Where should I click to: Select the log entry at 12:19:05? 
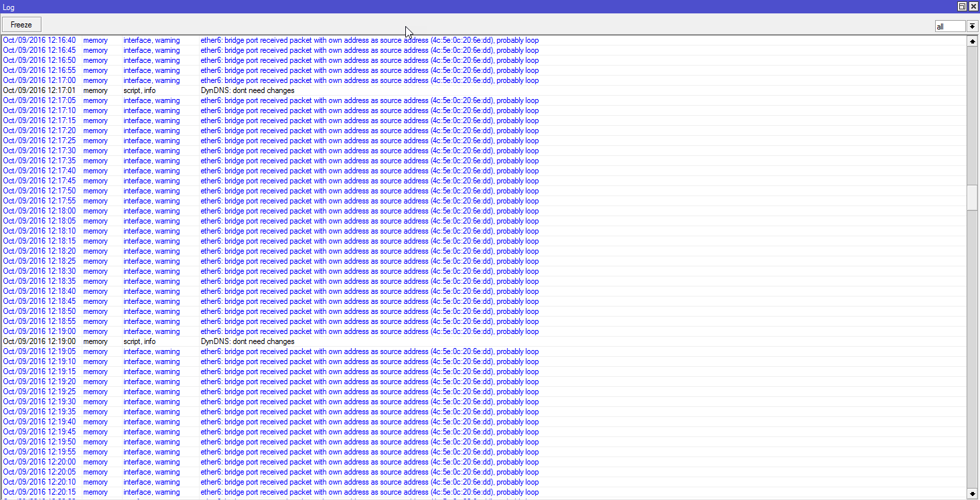pos(484,351)
